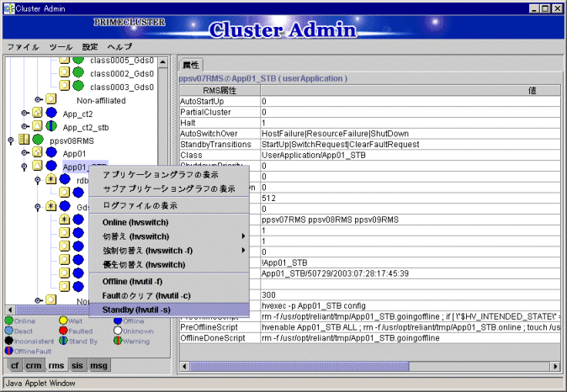Select Offline (hvutil -f) in context menu
The width and height of the screenshot is (567, 392).
click(x=169, y=281)
